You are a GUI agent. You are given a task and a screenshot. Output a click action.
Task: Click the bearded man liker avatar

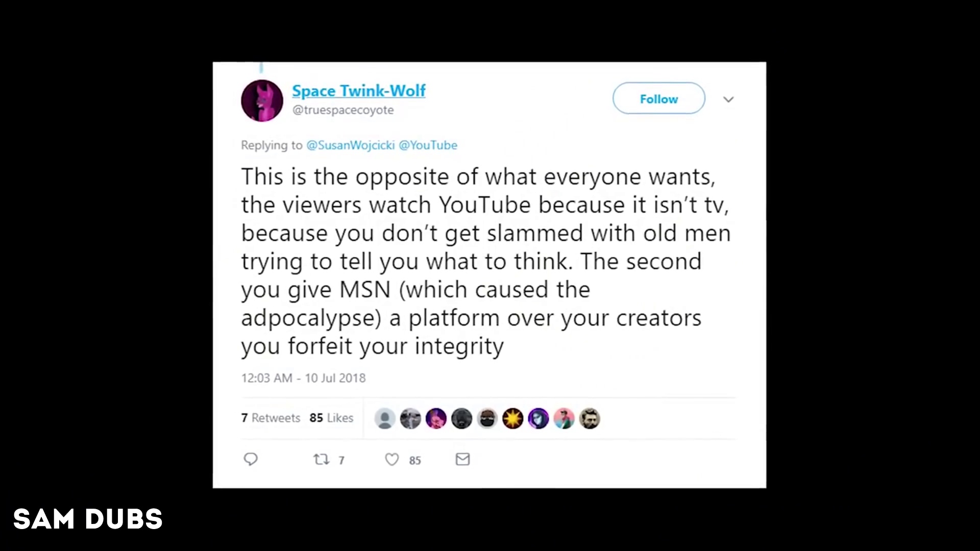(590, 418)
